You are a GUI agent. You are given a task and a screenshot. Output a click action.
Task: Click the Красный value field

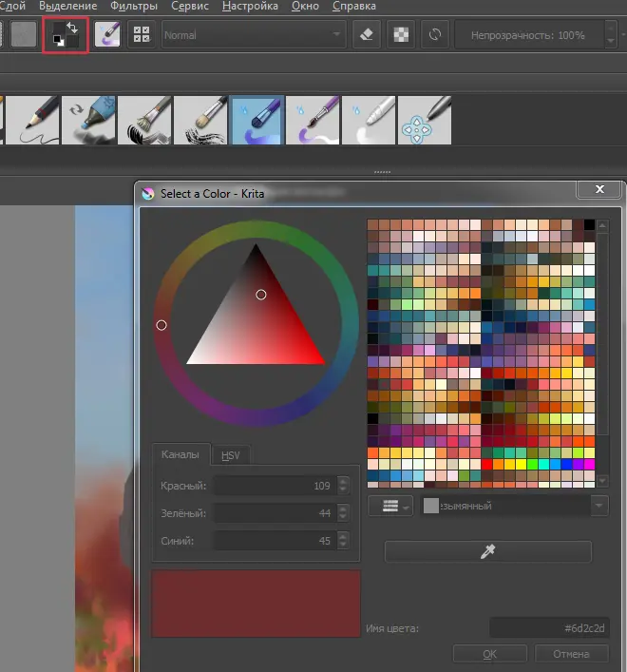pos(276,486)
